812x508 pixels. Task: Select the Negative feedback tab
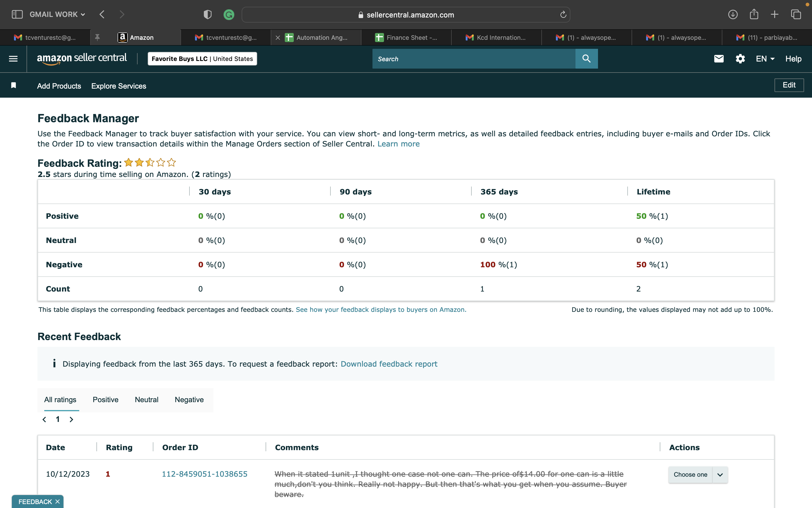(x=189, y=399)
